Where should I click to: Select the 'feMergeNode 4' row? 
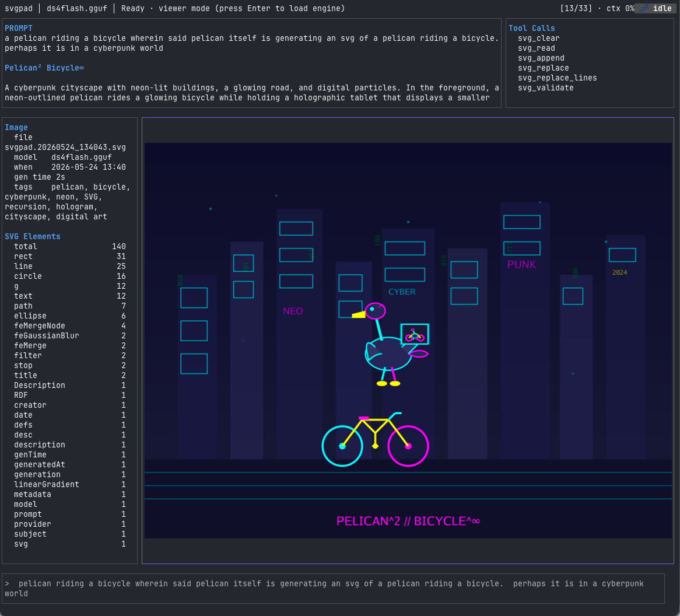point(70,325)
